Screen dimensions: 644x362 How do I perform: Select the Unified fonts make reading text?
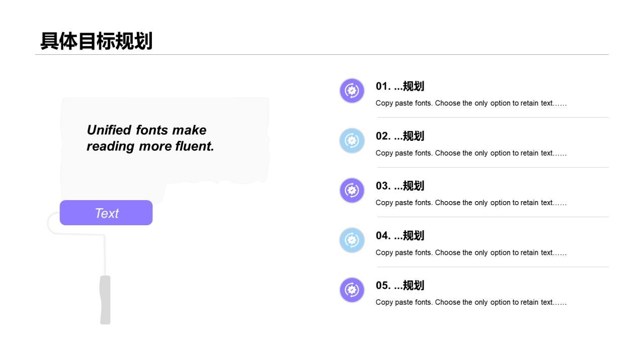coord(150,138)
